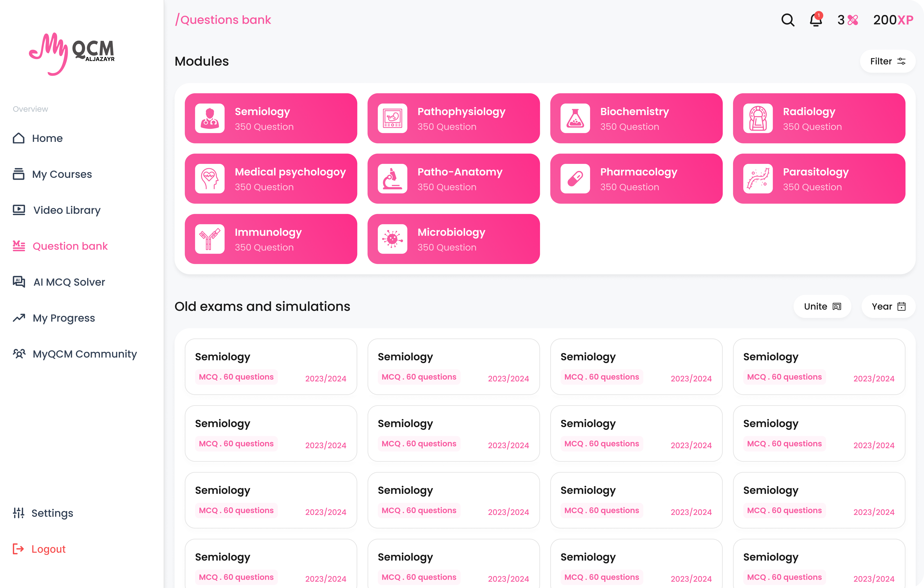The width and height of the screenshot is (924, 588).
Task: Open the search icon in top bar
Action: coord(787,20)
